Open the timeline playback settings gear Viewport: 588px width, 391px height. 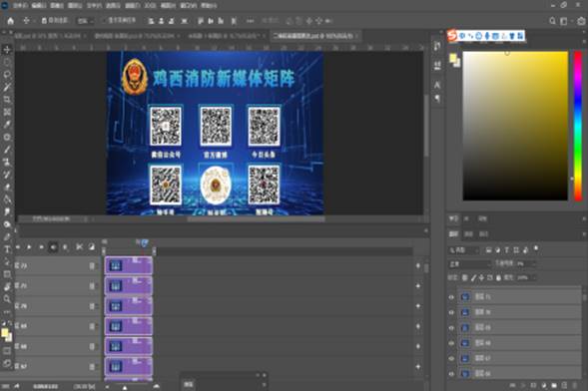(66, 247)
